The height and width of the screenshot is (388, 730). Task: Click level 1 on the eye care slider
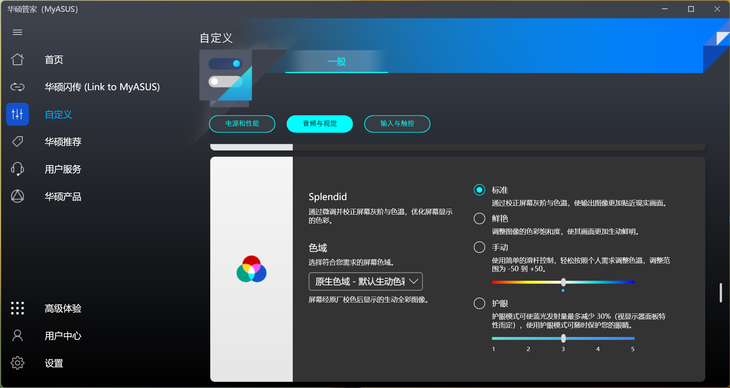(x=493, y=349)
